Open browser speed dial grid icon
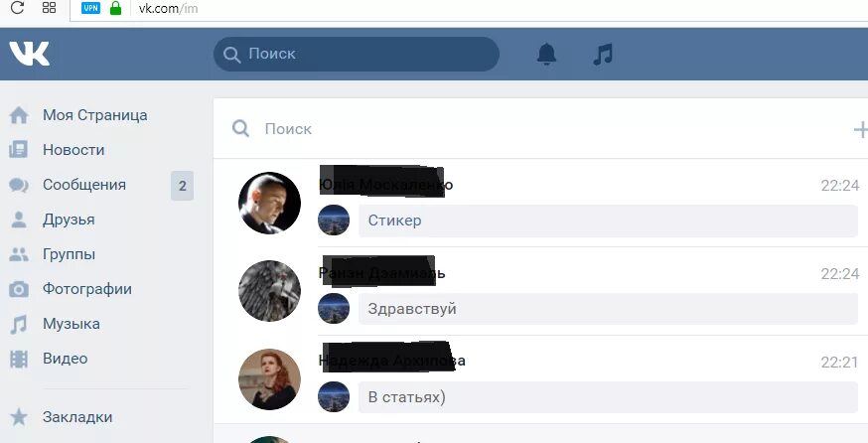The width and height of the screenshot is (868, 443). tap(50, 8)
